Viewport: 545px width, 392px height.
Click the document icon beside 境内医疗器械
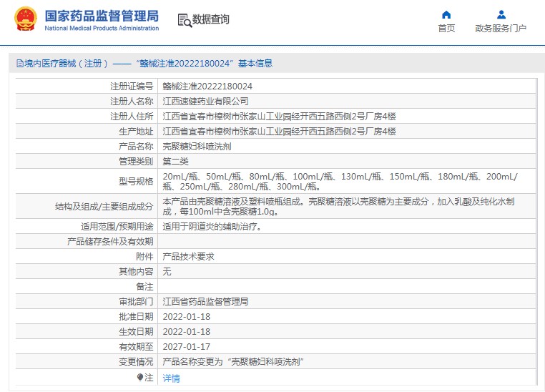(20, 63)
